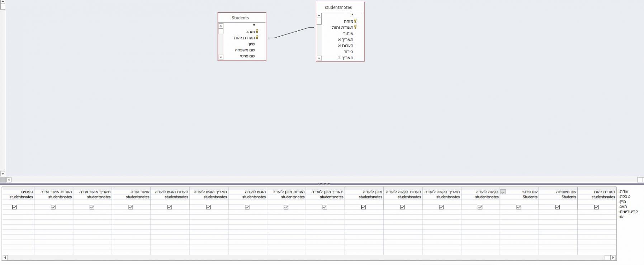644x265 pixels.
Task: Uncheck the Show box under בקשה לועדה
Action: point(480,207)
